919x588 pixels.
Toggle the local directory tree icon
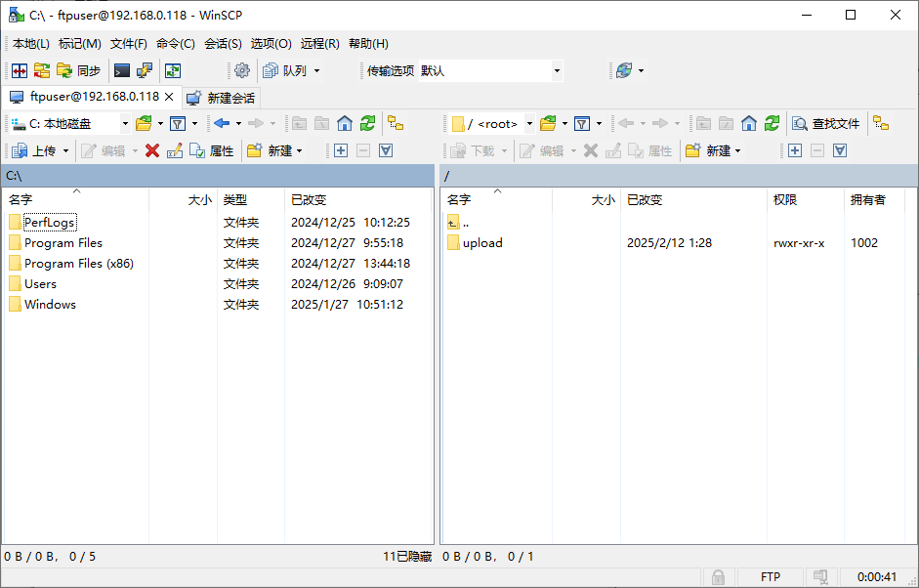pyautogui.click(x=396, y=124)
